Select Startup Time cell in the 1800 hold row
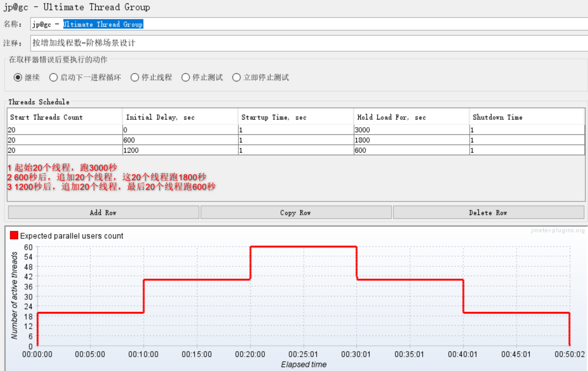 click(296, 140)
